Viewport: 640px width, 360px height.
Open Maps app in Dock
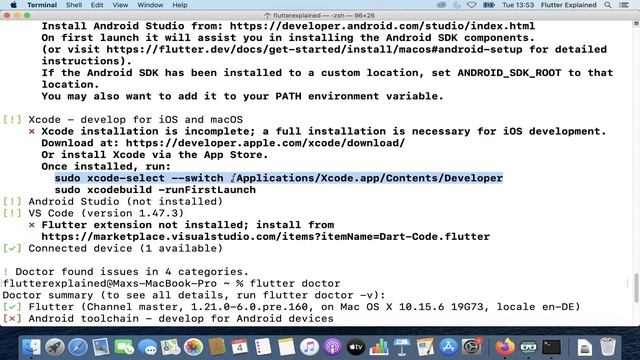click(170, 347)
